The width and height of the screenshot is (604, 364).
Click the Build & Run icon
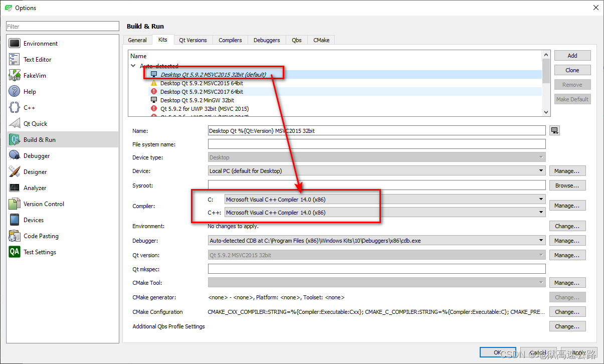(15, 140)
